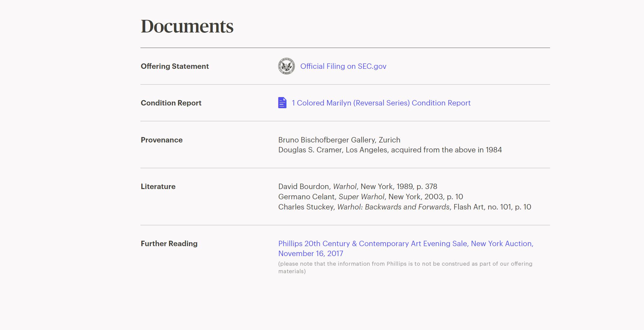
Task: Click the Provenance label
Action: [161, 140]
